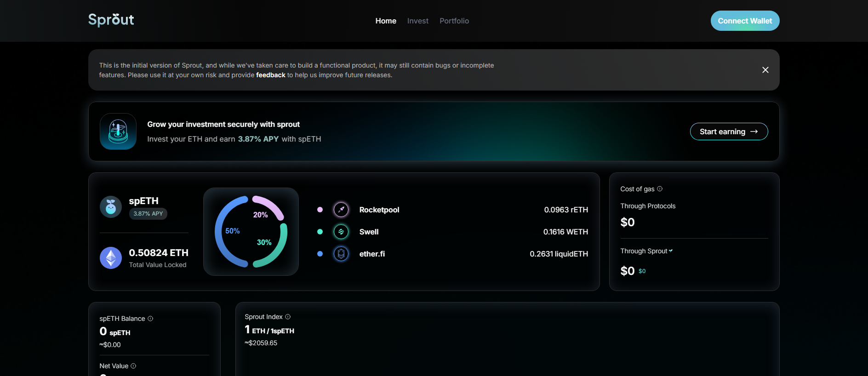Screen dimensions: 868x376
Task: Switch to the Portfolio tab
Action: [x=454, y=21]
